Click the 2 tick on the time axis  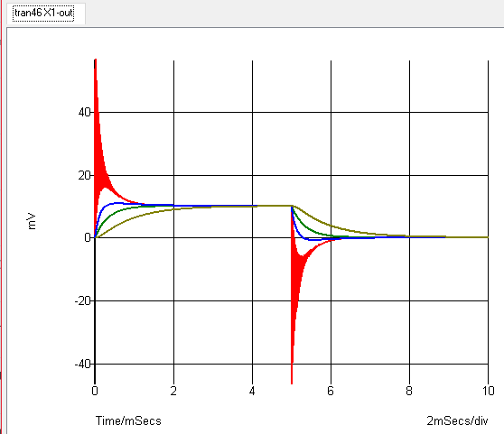(173, 391)
